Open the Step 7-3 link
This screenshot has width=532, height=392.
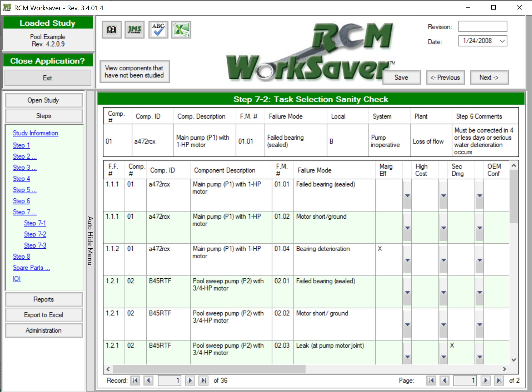35,245
